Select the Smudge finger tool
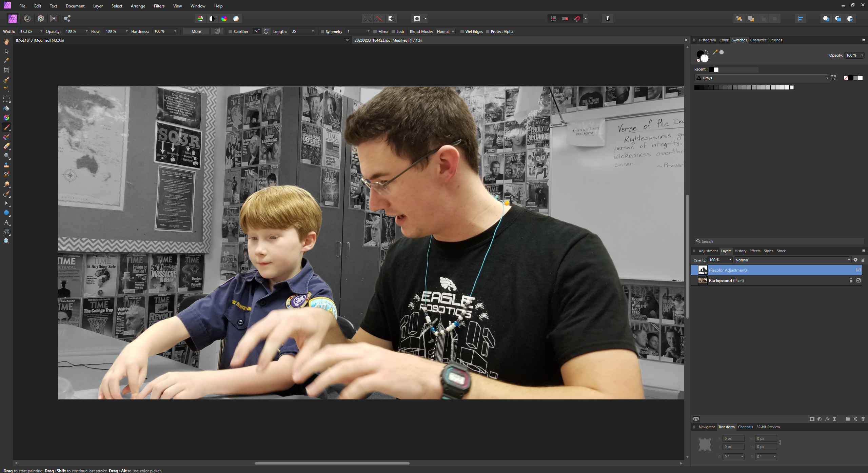This screenshot has width=868, height=473. (6, 184)
